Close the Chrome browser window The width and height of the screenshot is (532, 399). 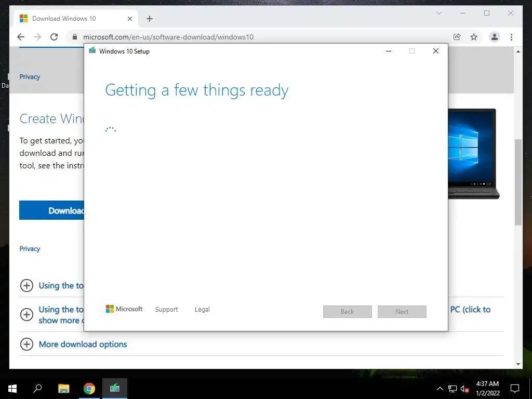(x=511, y=13)
